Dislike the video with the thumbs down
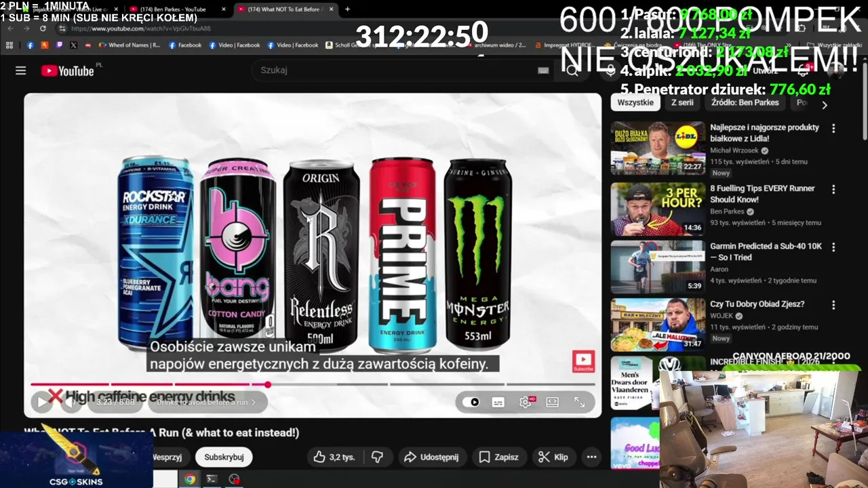868x488 pixels. pyautogui.click(x=378, y=457)
